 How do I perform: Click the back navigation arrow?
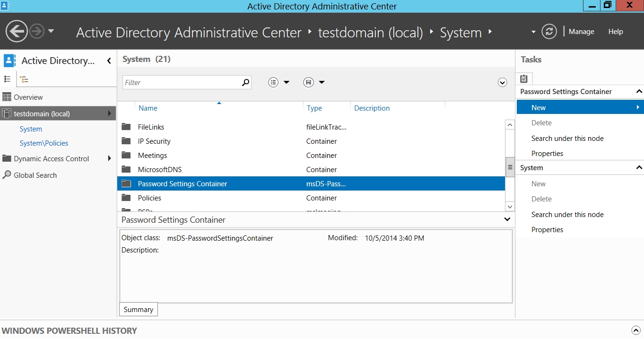coord(17,32)
